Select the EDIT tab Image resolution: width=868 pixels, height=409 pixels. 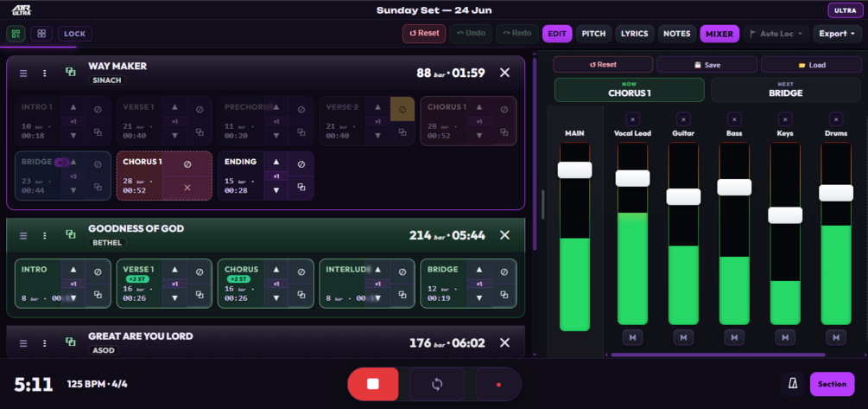click(x=557, y=34)
